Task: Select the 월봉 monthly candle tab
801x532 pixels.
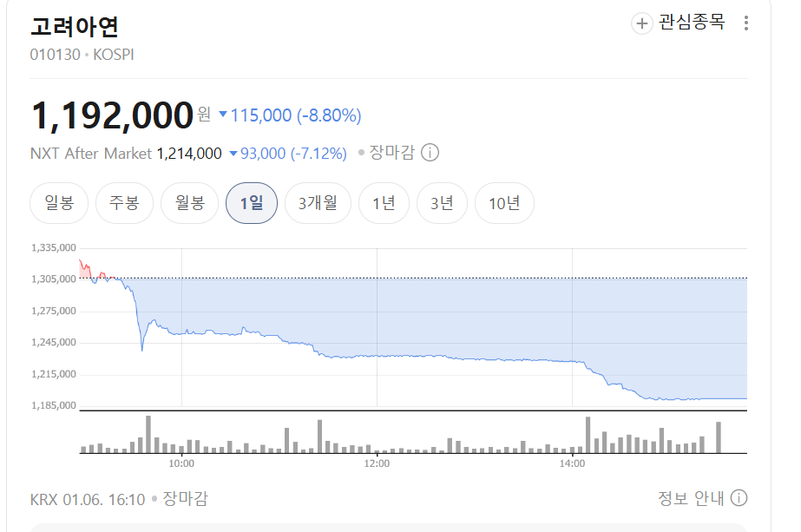Action: 189,203
